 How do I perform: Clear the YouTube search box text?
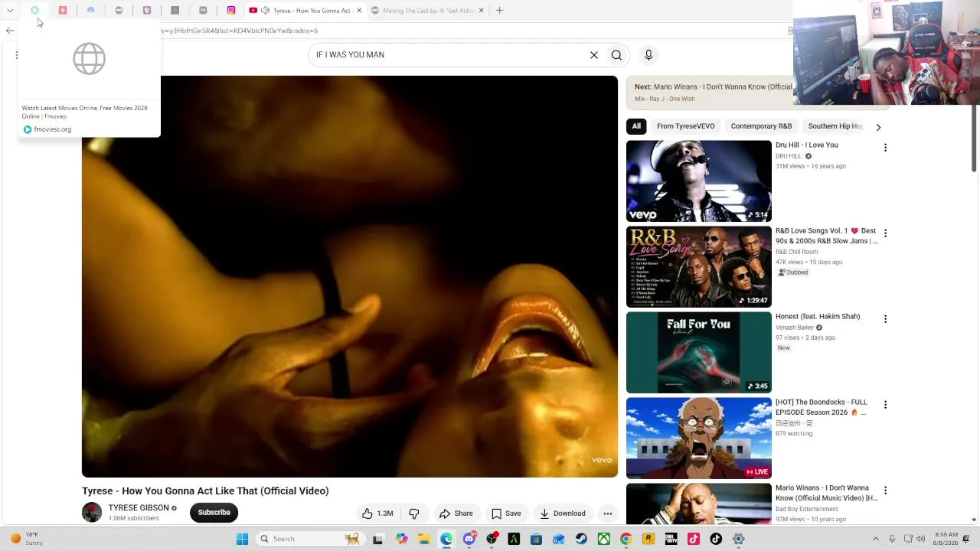tap(593, 55)
